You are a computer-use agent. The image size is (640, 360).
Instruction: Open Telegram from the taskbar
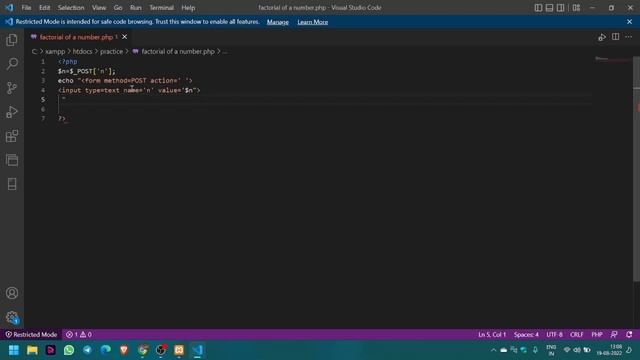click(87, 350)
